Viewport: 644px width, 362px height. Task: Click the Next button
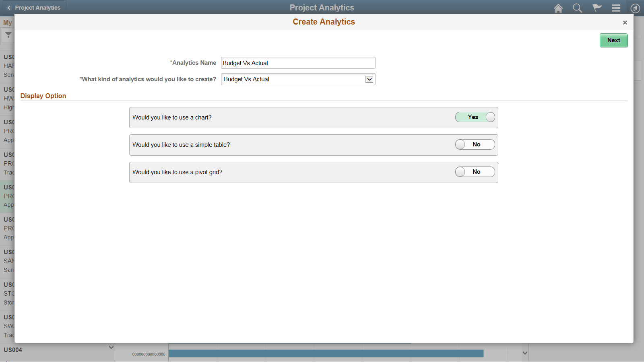coord(613,40)
